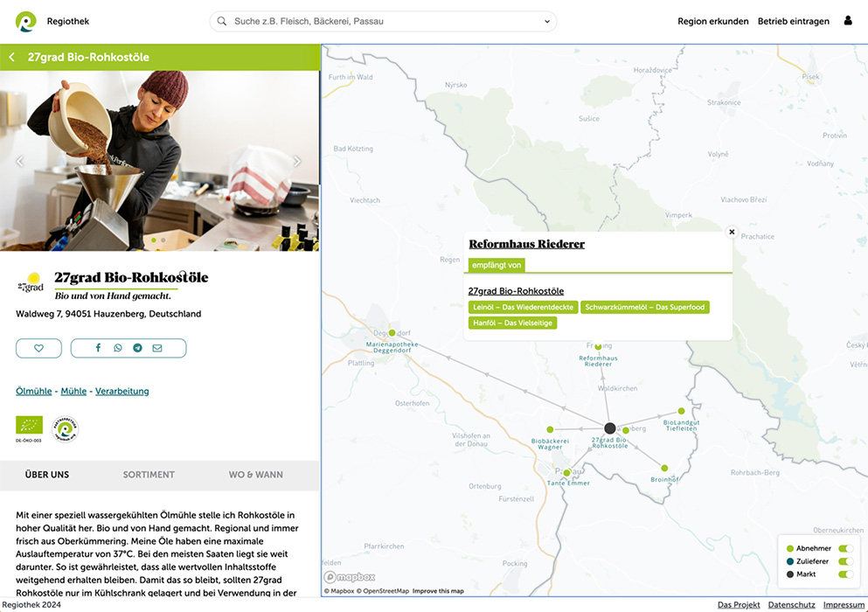The height and width of the screenshot is (612, 868).
Task: Open the user account icon
Action: click(848, 21)
